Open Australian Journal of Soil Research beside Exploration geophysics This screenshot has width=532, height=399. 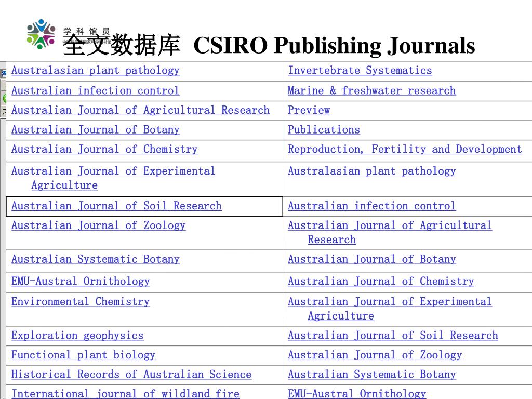[393, 336]
